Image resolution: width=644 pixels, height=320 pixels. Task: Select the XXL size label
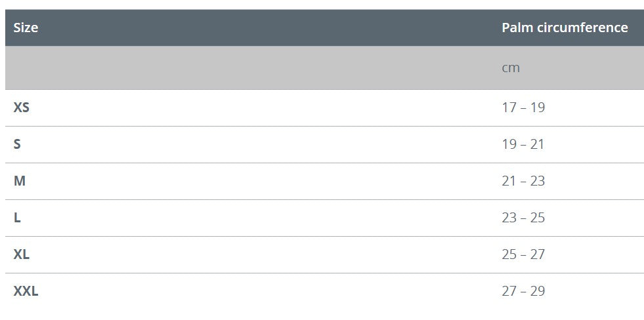point(26,291)
